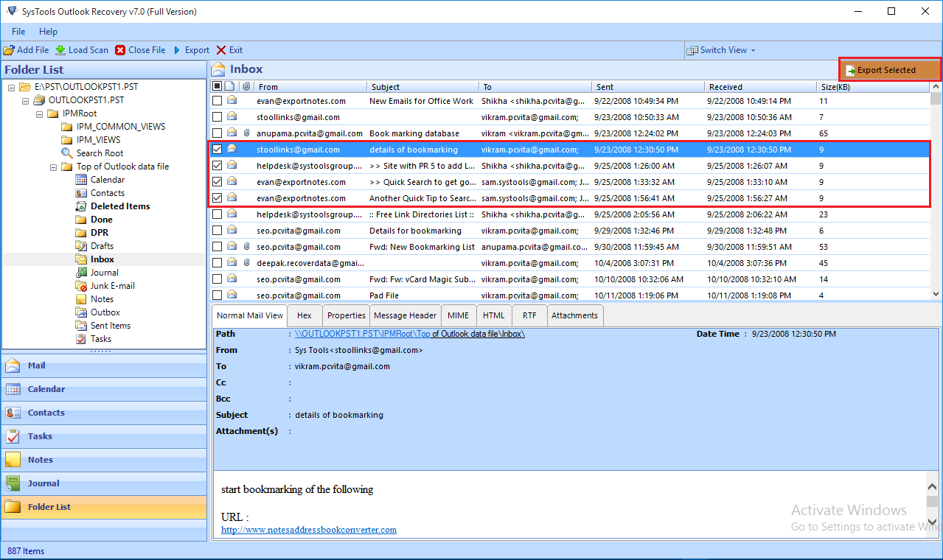The width and height of the screenshot is (943, 560).
Task: Click the Journal pane green icon
Action: [13, 483]
